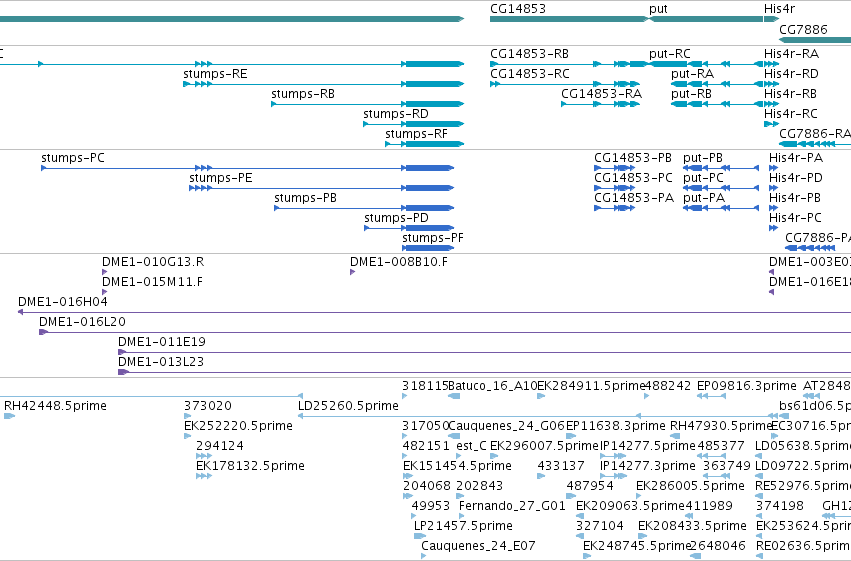Click the 204068 EST label
The image size is (851, 561).
427,486
